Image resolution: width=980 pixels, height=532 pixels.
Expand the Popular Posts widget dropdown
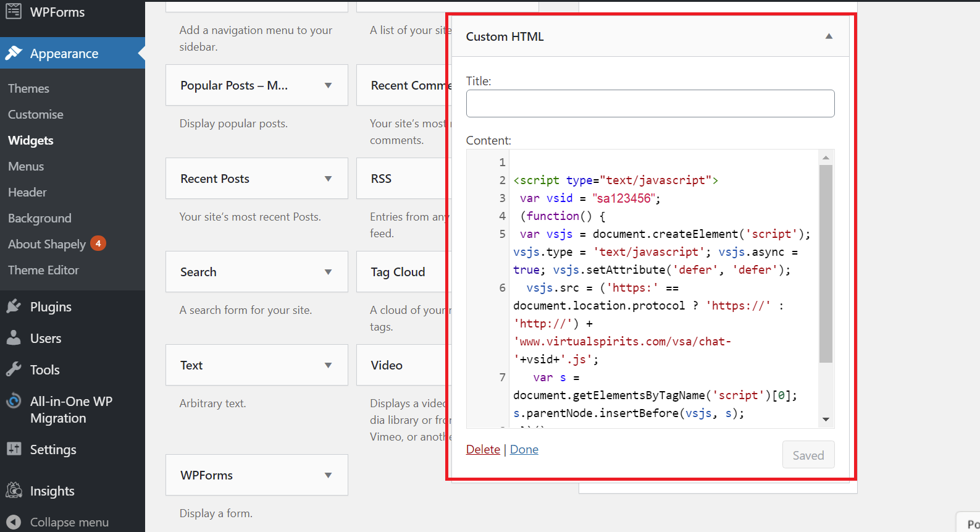tap(329, 85)
